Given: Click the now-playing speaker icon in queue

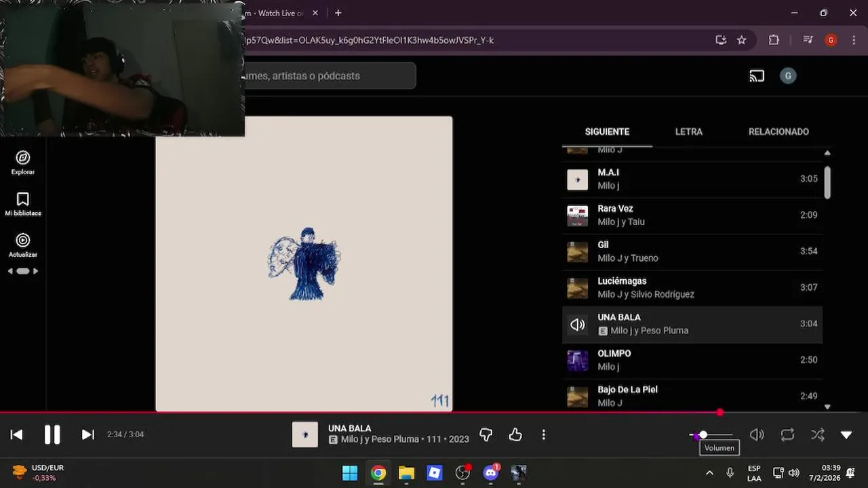Looking at the screenshot, I should [x=577, y=325].
